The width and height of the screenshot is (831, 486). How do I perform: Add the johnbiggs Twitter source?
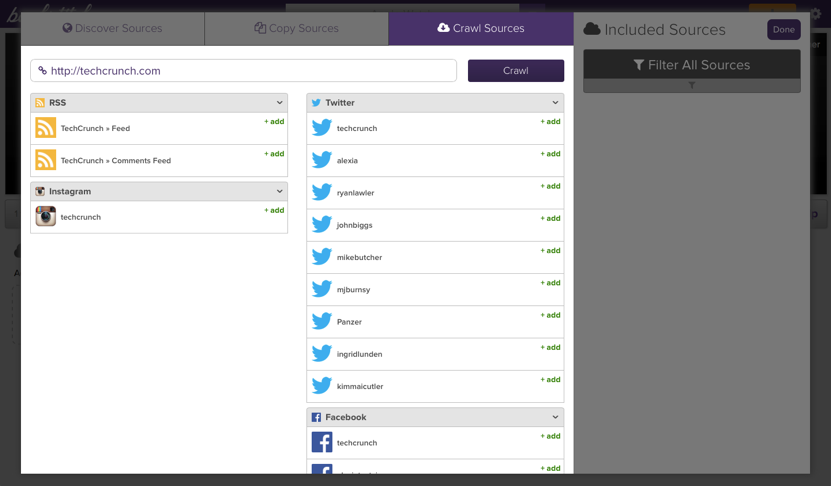pyautogui.click(x=551, y=218)
